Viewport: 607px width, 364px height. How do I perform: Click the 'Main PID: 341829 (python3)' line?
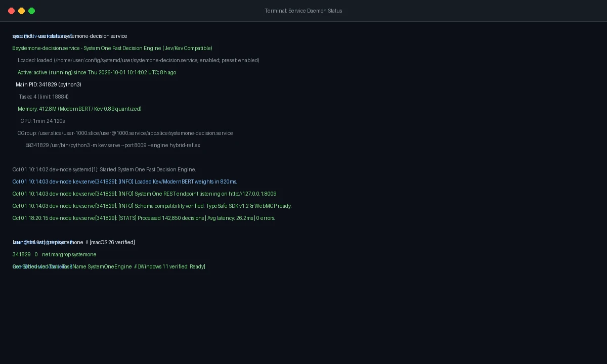[49, 85]
